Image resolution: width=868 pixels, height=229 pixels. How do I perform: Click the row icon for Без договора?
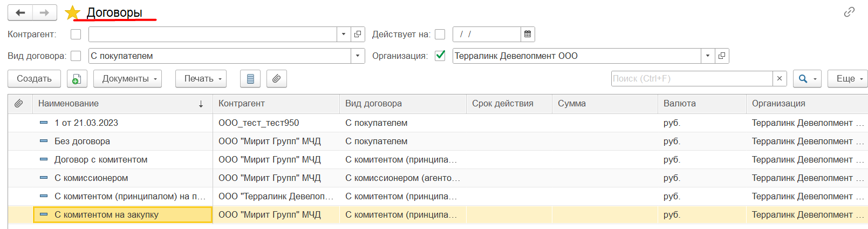[x=44, y=141]
